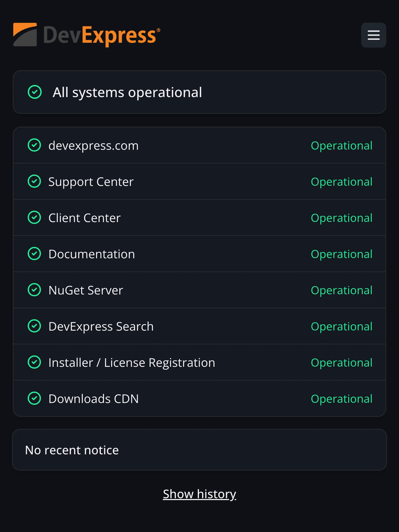
Task: Select the Installer / License Registration name
Action: 132,363
